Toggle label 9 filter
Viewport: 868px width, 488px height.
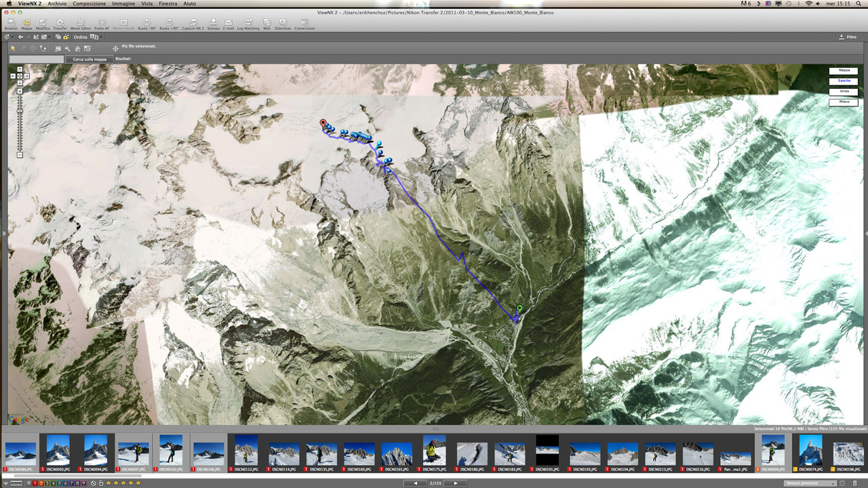[x=83, y=483]
